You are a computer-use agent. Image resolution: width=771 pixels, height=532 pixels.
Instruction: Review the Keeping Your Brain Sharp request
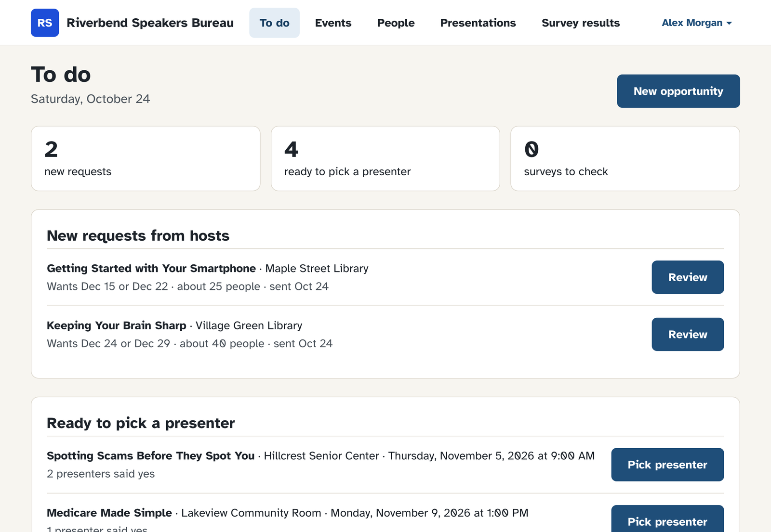click(x=688, y=334)
